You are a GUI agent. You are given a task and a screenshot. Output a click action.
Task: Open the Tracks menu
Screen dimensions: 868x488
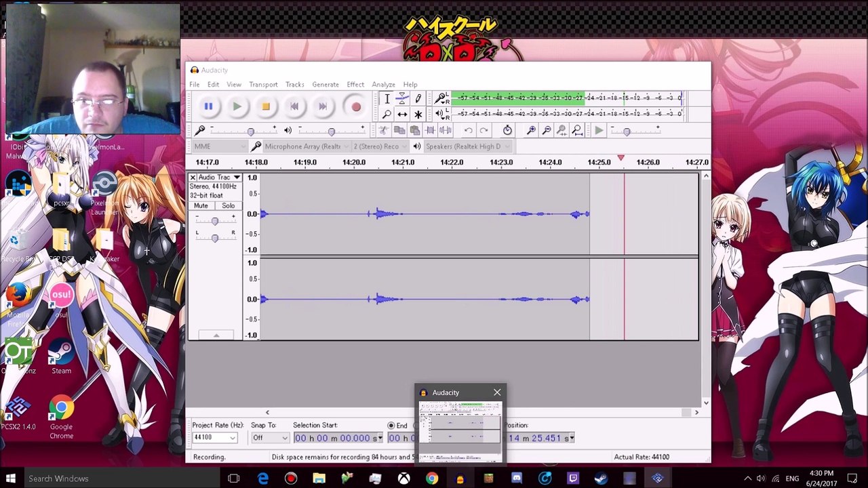(294, 85)
